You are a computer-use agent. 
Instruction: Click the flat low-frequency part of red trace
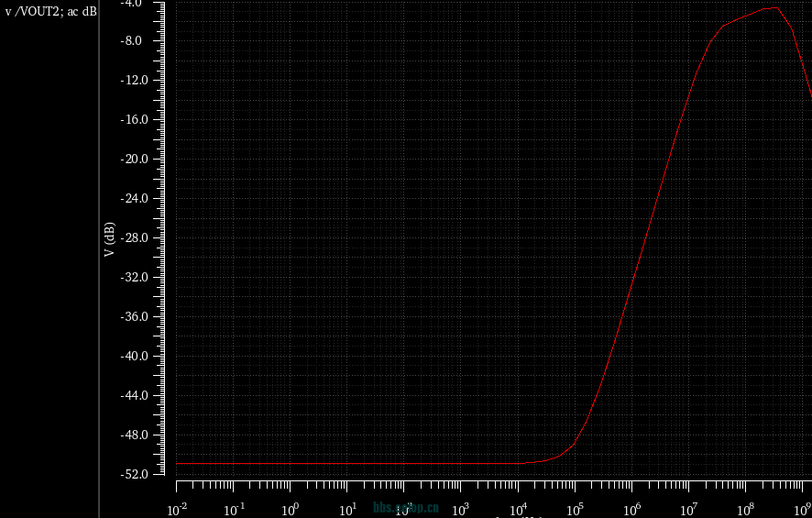point(348,463)
